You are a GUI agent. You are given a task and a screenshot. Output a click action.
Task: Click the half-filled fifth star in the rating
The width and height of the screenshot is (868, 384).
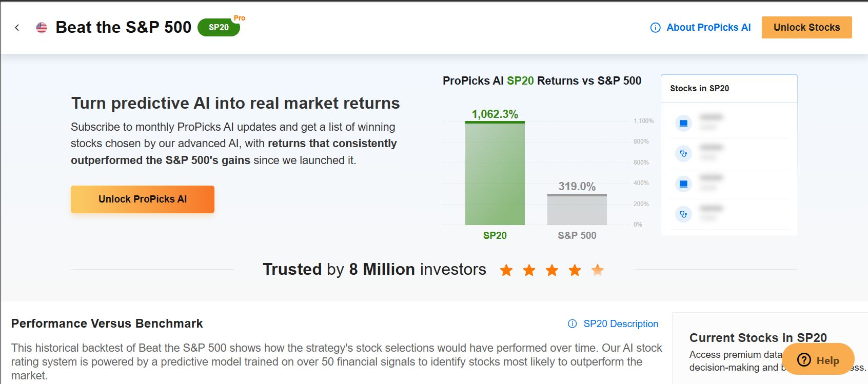tap(597, 270)
